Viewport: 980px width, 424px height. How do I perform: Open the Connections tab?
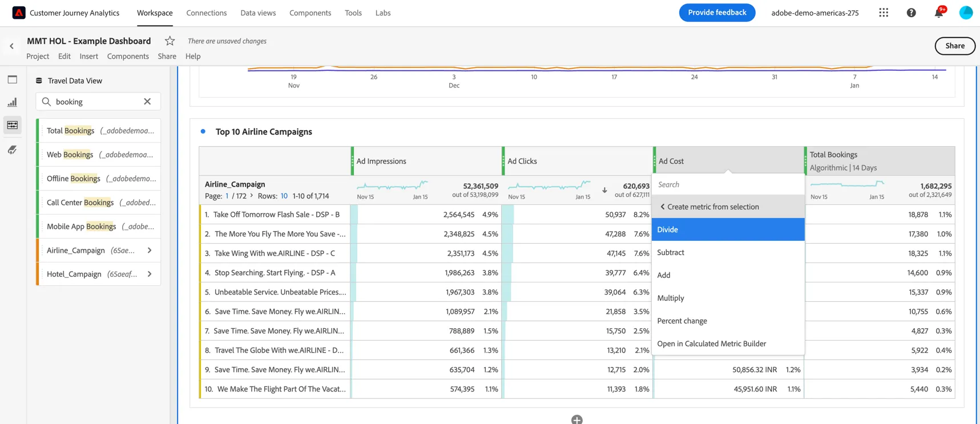click(207, 13)
